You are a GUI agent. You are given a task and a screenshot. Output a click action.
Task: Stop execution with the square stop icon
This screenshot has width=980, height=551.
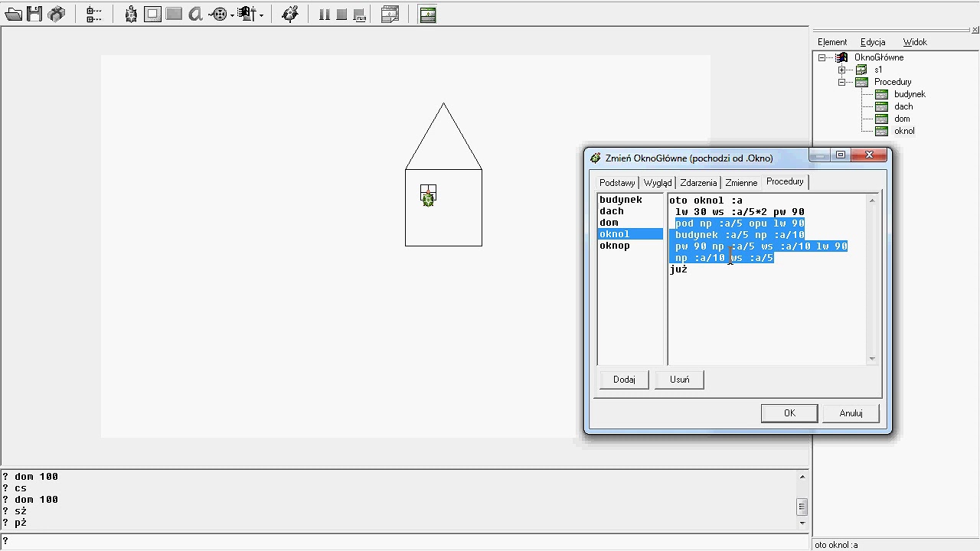[341, 15]
